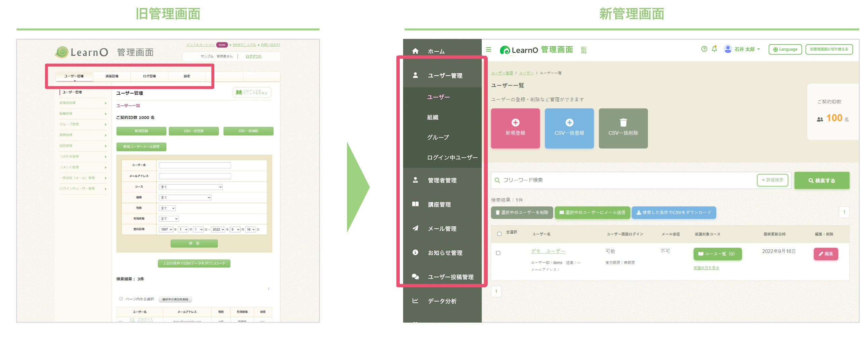Open 講座管理 via its book icon
This screenshot has height=337, width=868.
pyautogui.click(x=415, y=204)
